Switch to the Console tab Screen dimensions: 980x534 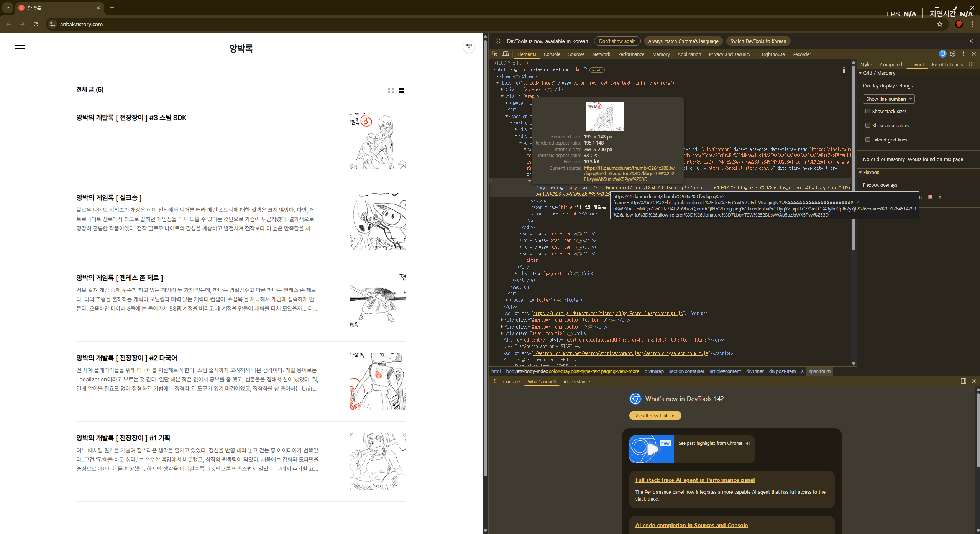[x=552, y=54]
